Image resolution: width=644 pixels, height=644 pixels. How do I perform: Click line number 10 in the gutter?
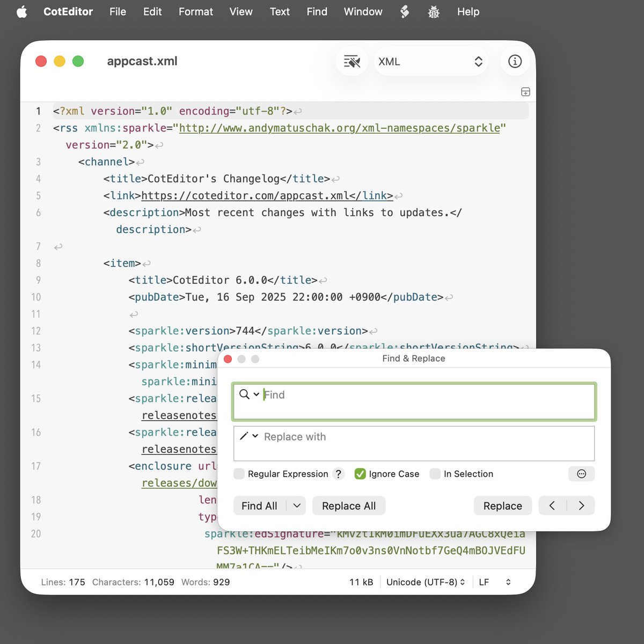pos(36,297)
